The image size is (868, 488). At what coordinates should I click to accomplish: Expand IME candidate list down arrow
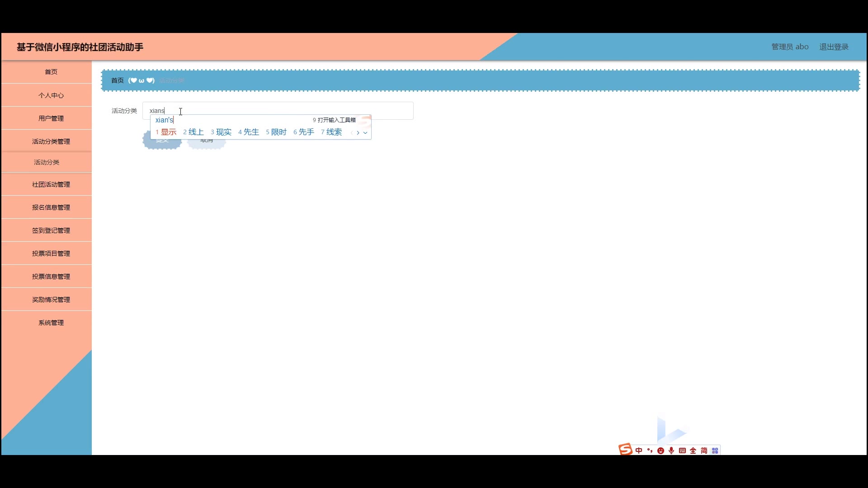tap(365, 133)
